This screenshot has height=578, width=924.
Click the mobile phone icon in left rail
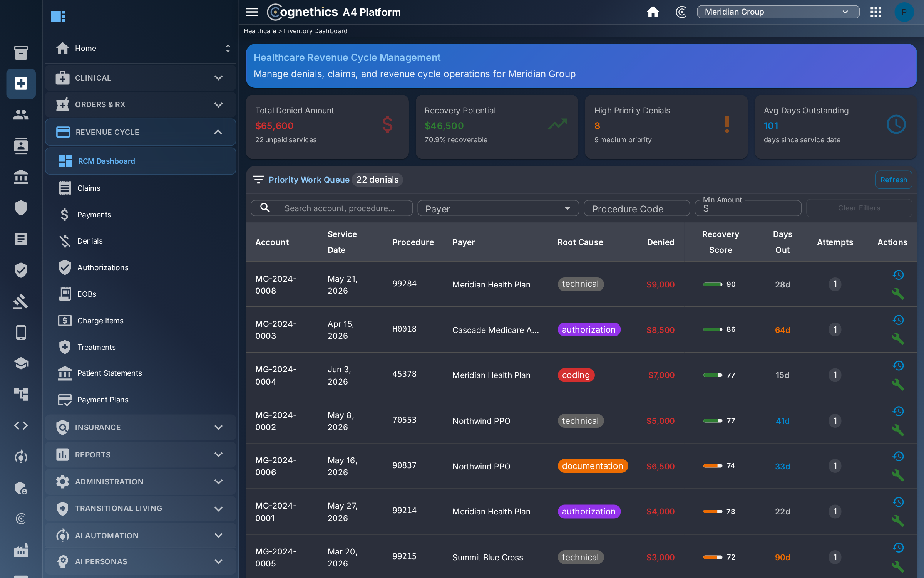[x=21, y=333]
